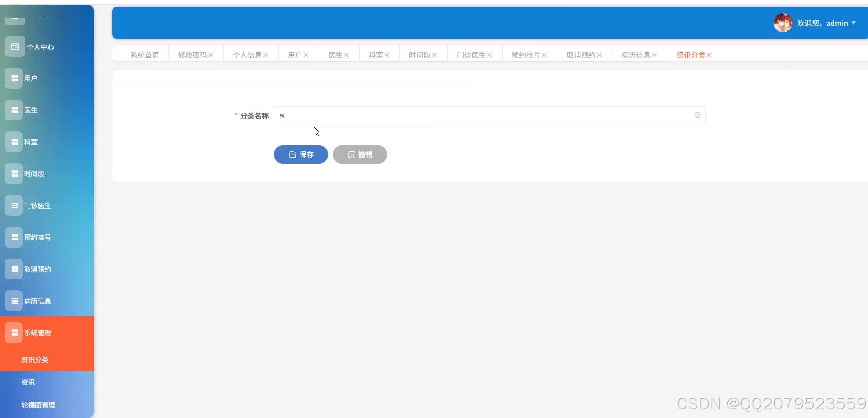Viewport: 868px width, 418px height.
Task: Click the grid icon beside 时间段
Action: [15, 174]
